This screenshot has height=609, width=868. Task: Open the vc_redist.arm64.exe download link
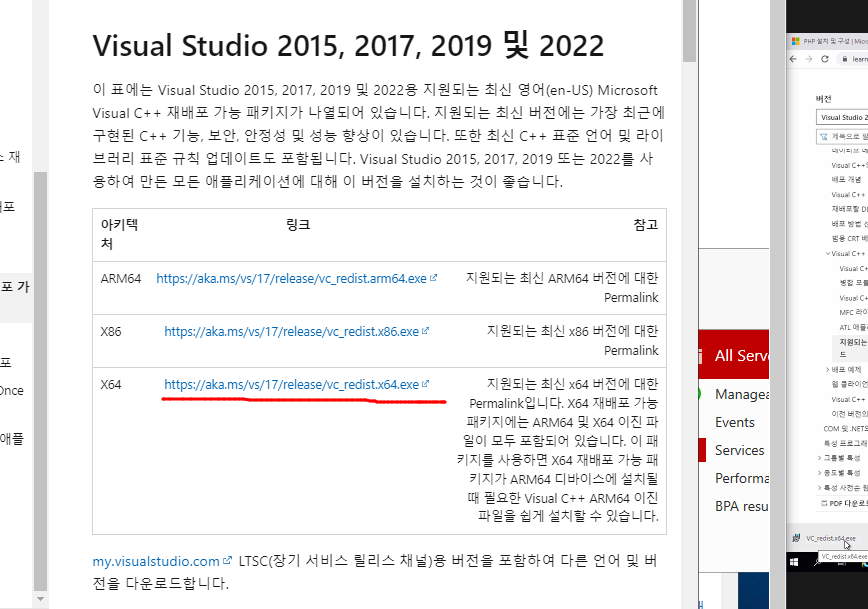[x=291, y=278]
